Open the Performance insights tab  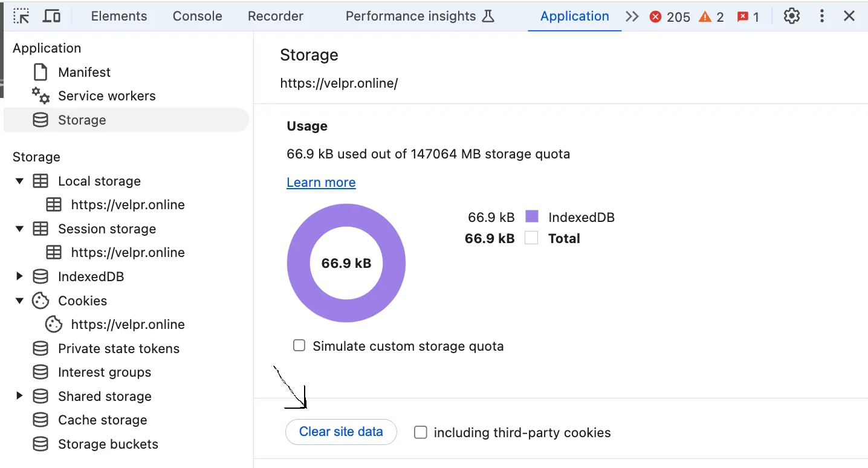419,16
